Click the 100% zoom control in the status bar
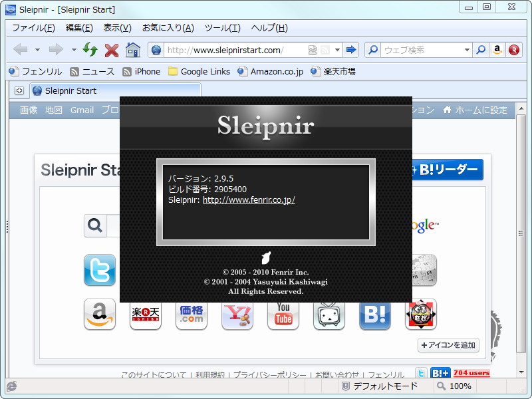532x399 pixels. (458, 386)
